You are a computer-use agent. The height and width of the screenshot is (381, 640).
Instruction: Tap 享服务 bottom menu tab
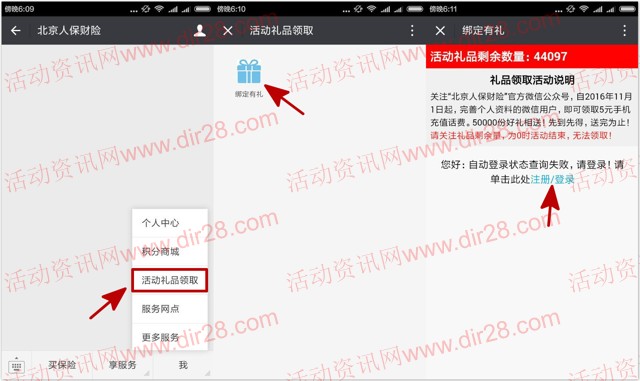coord(122,365)
